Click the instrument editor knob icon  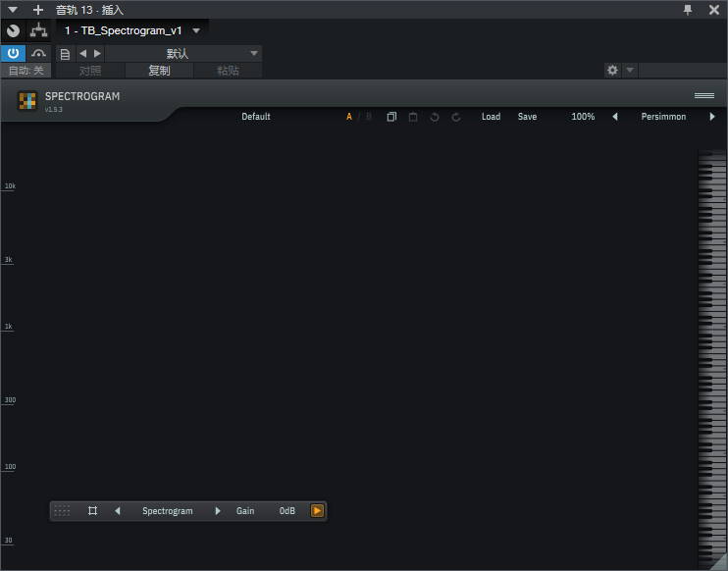[13, 30]
